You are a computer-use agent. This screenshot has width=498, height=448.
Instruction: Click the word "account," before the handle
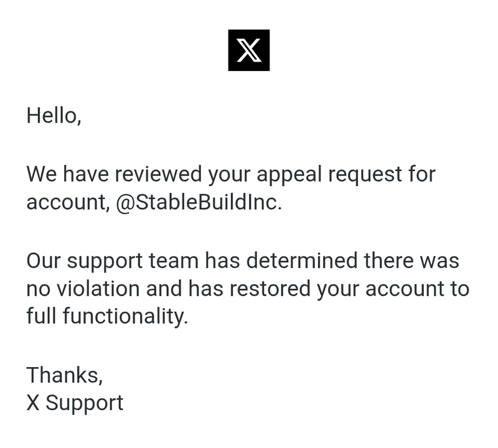click(68, 203)
